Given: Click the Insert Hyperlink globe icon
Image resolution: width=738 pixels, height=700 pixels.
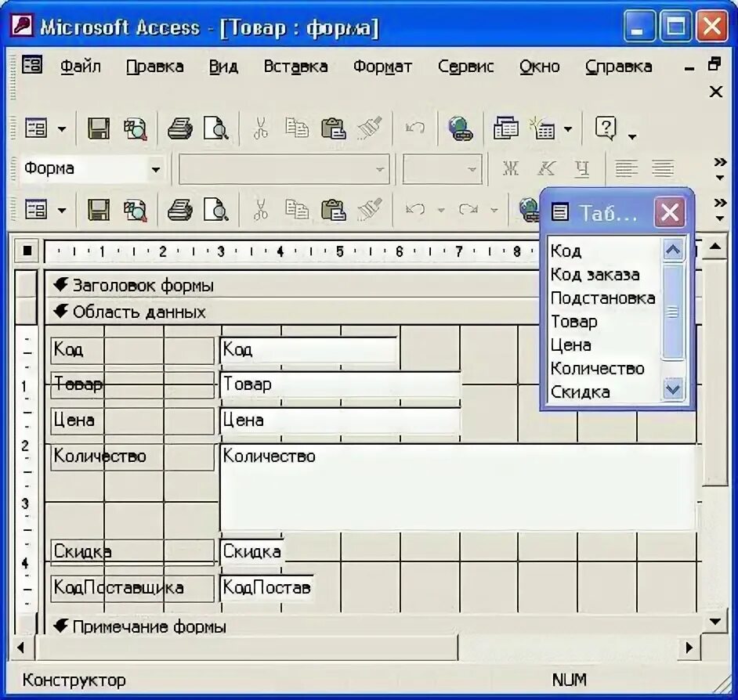Looking at the screenshot, I should [x=461, y=129].
